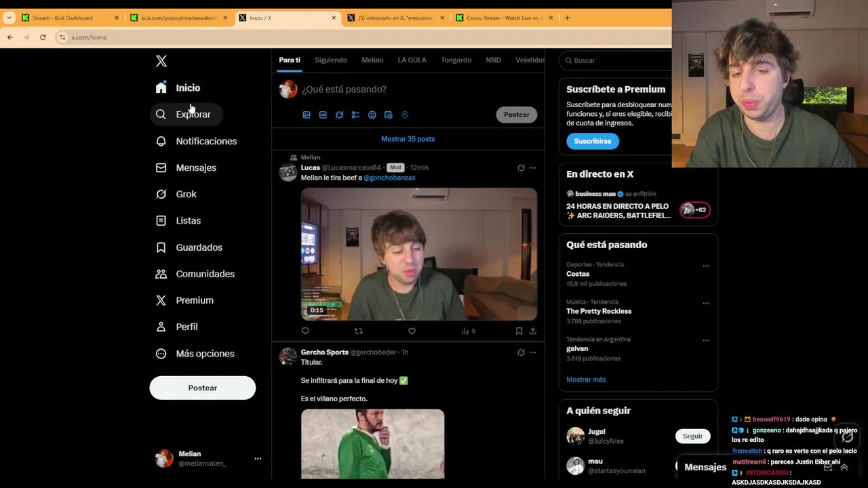Open Comunidades in the sidebar
Image resolution: width=868 pixels, height=488 pixels.
tap(195, 274)
